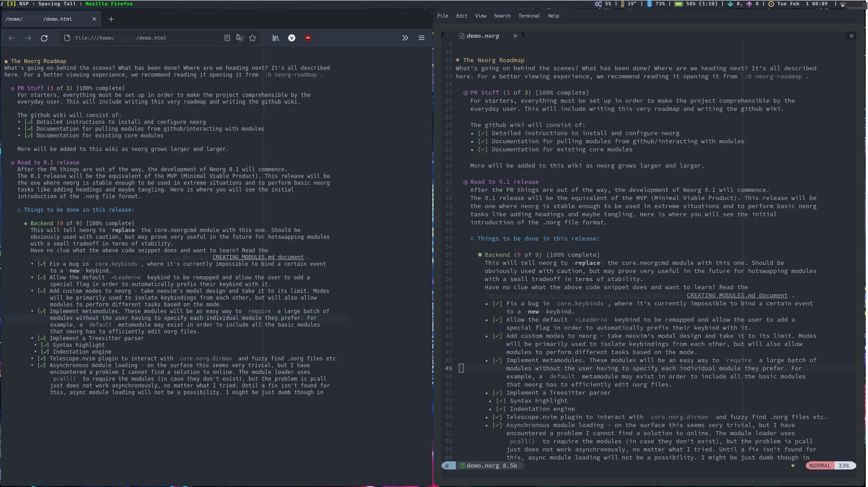Viewport: 868px width, 487px height.
Task: Open the CREATING_MODULES.md link in the browser
Action: (x=258, y=257)
